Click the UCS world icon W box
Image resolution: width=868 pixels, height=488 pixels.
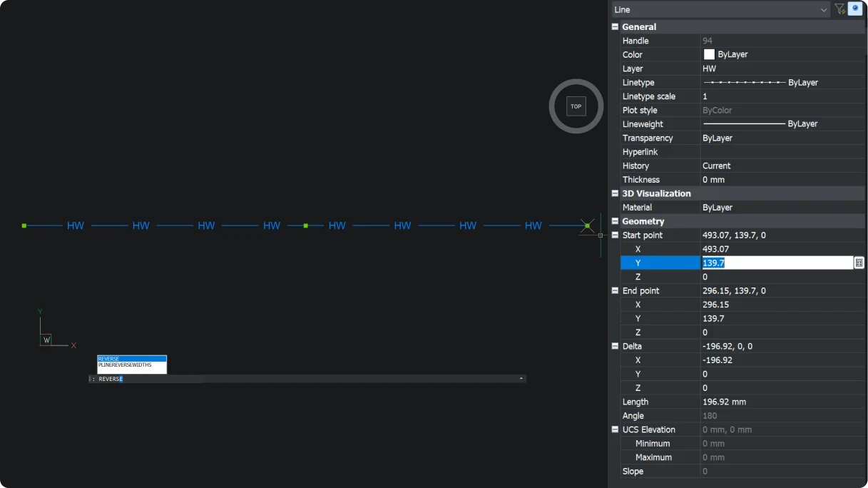point(46,340)
